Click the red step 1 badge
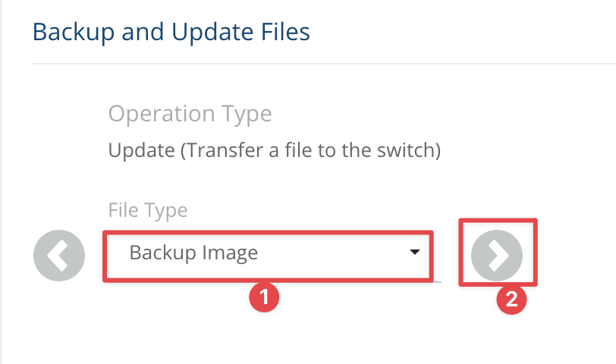The image size is (616, 364). tap(264, 297)
